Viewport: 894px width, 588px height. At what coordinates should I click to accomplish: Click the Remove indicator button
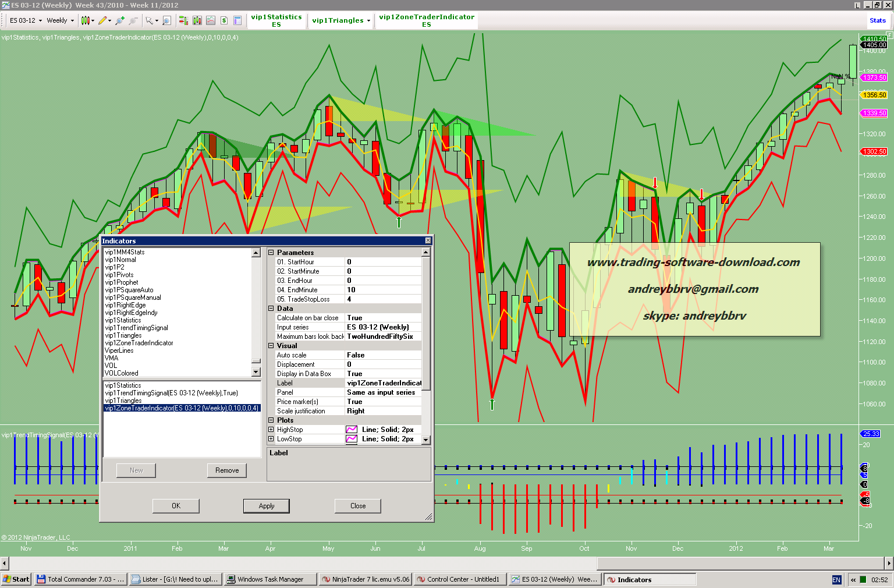click(x=226, y=470)
